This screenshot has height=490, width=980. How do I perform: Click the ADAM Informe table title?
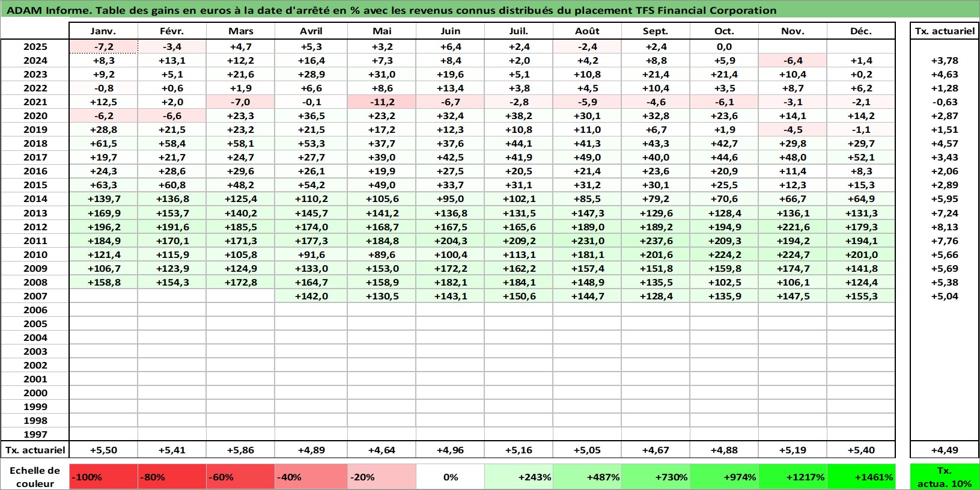tap(391, 10)
